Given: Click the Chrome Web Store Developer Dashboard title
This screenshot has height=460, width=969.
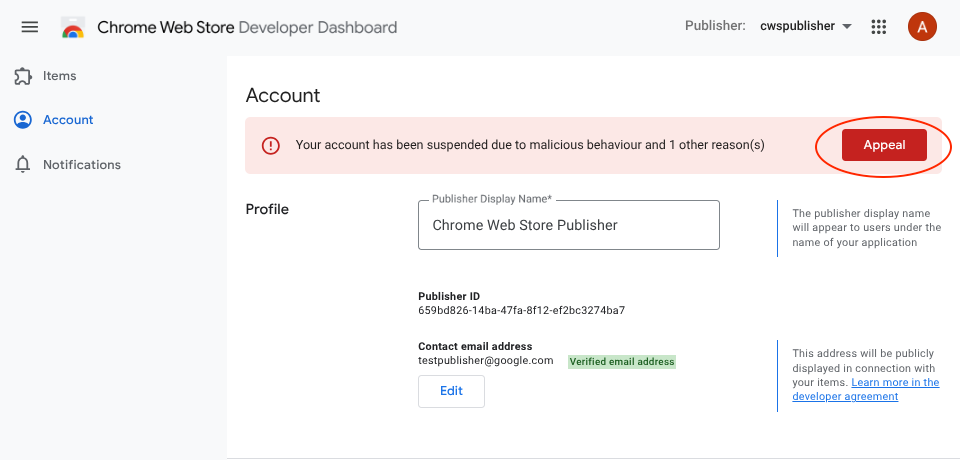Looking at the screenshot, I should point(246,28).
